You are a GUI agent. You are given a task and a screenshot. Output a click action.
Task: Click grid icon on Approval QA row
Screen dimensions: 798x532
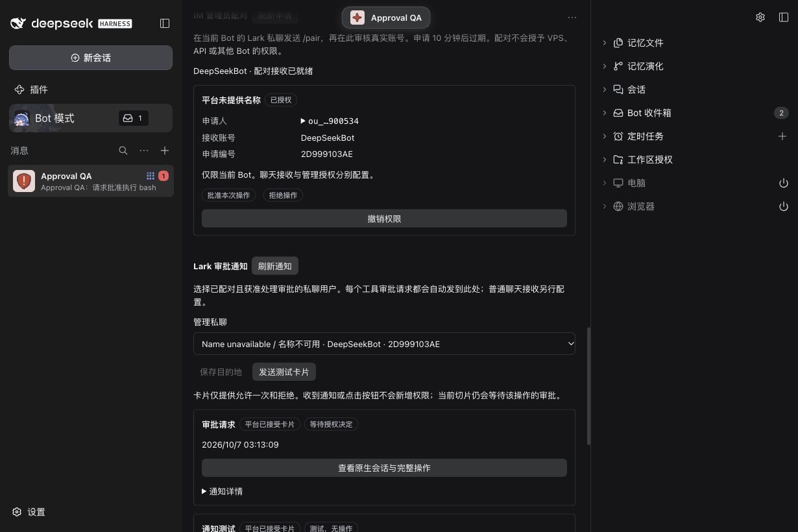coord(151,176)
